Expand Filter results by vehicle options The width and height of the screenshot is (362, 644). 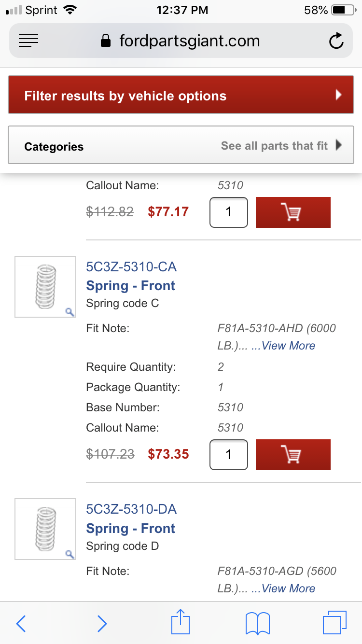coord(181,95)
